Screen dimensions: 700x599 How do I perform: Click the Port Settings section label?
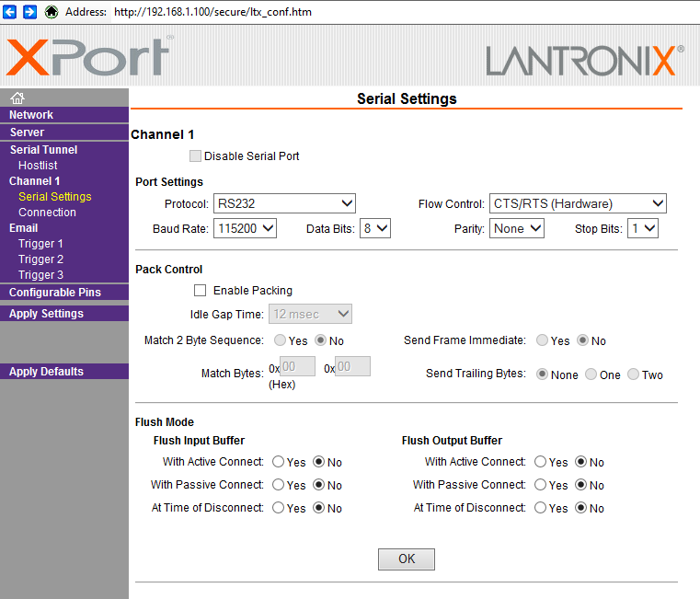169,182
